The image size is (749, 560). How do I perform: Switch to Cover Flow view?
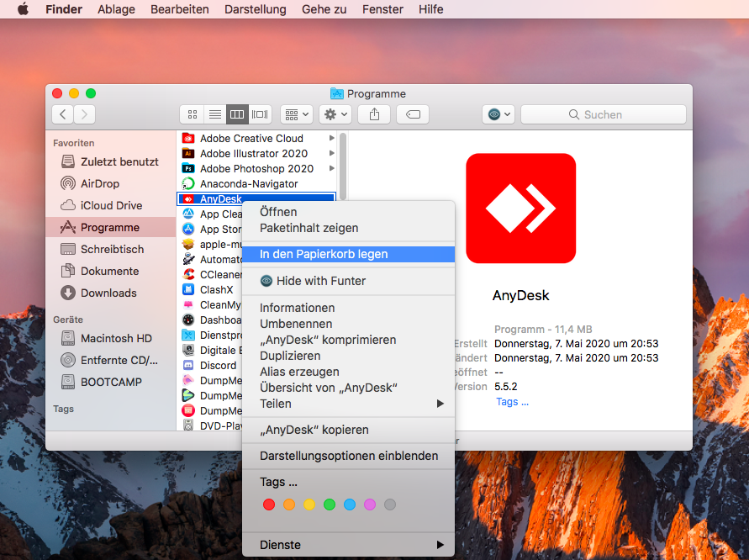click(x=260, y=114)
